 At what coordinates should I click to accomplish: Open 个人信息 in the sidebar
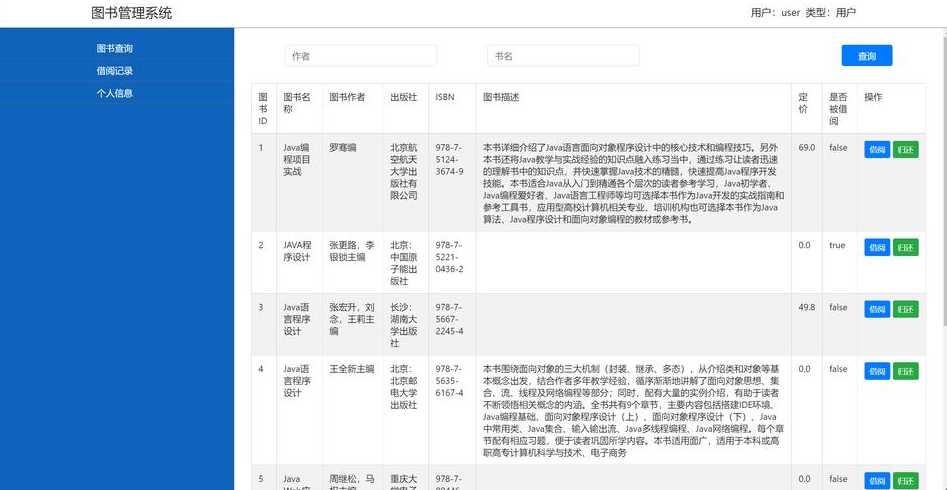pos(115,93)
